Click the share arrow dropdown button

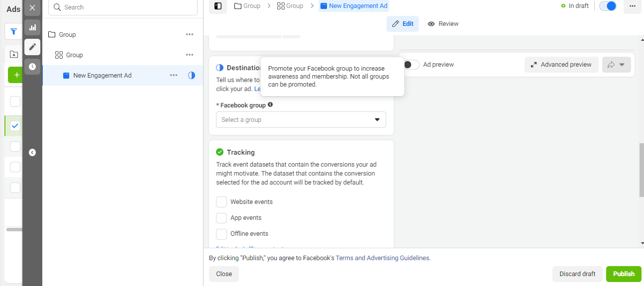click(617, 65)
